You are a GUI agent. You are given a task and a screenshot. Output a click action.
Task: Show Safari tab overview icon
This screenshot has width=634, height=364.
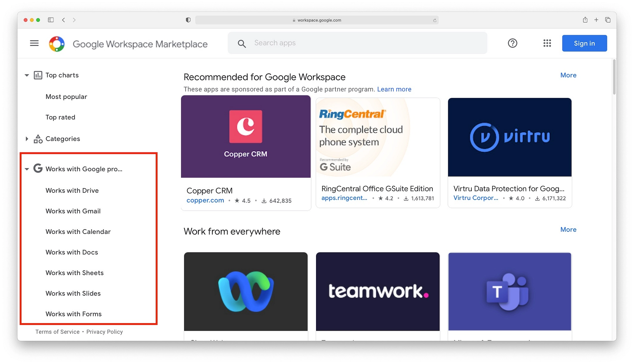[608, 20]
